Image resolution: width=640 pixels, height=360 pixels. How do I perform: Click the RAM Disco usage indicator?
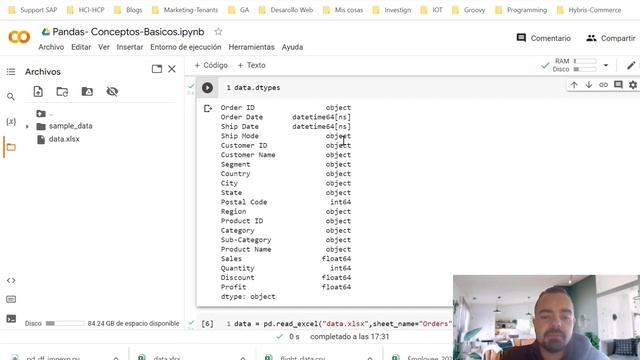tap(575, 65)
